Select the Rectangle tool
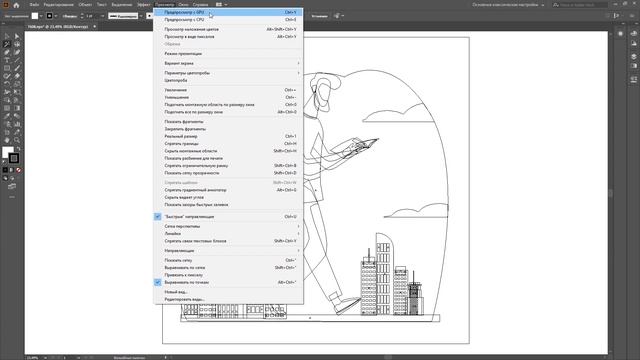 coord(7,68)
